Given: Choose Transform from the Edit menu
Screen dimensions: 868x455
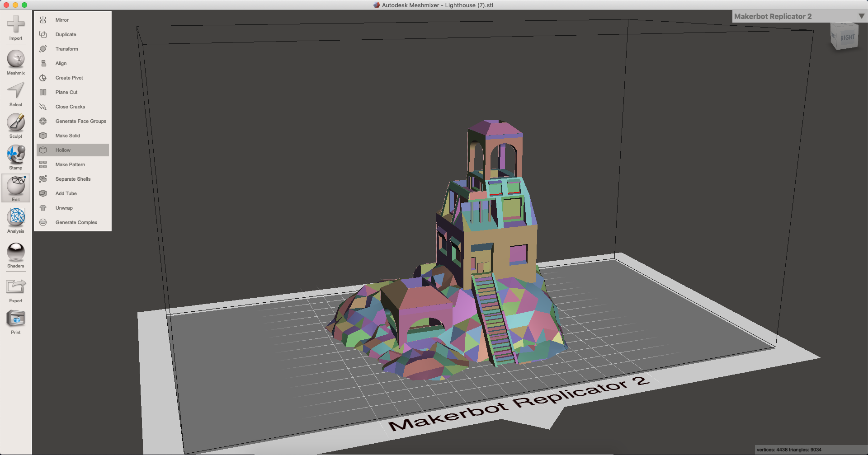Looking at the screenshot, I should 73,49.
